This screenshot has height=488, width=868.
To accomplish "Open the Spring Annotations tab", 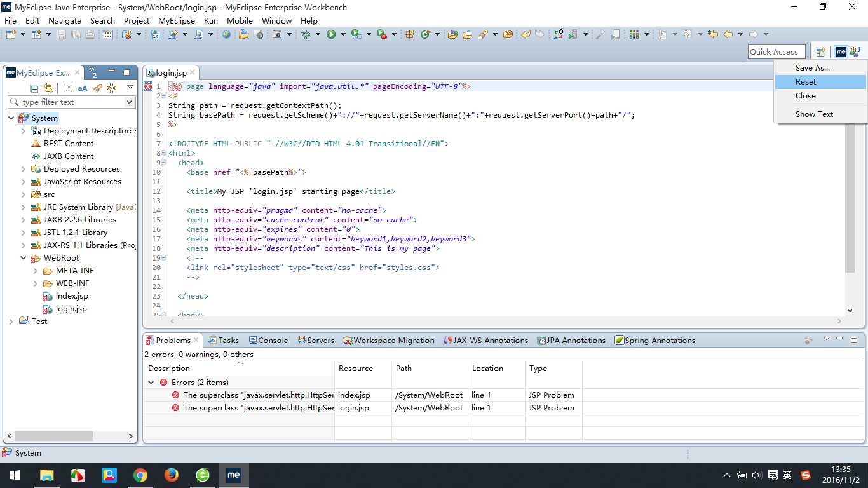I will pos(655,341).
